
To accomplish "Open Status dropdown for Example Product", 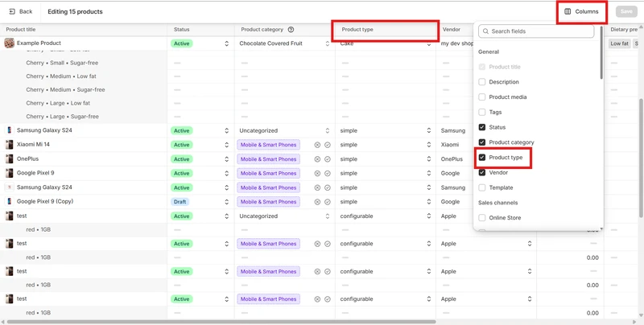I will [x=227, y=43].
